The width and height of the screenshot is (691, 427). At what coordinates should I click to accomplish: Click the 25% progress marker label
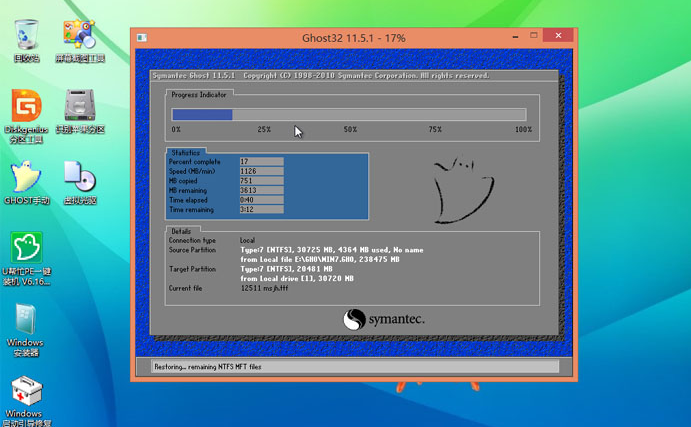(264, 130)
